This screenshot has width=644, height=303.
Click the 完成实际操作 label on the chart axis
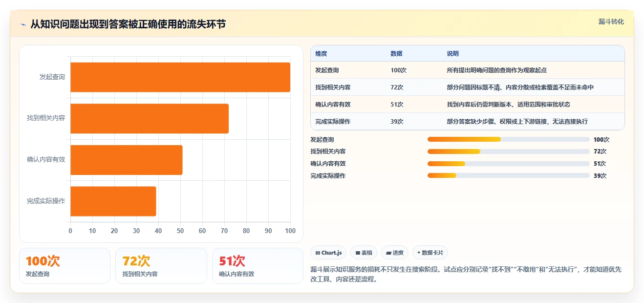click(x=46, y=201)
